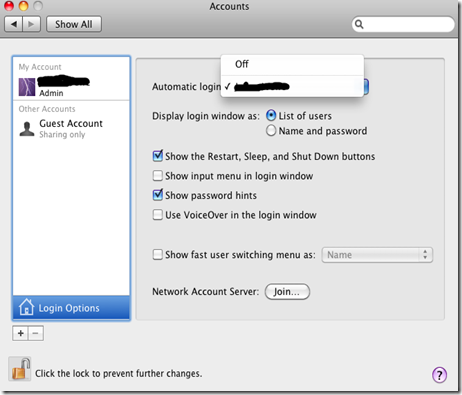
Task: Select the Name and password radio button
Action: pyautogui.click(x=271, y=131)
